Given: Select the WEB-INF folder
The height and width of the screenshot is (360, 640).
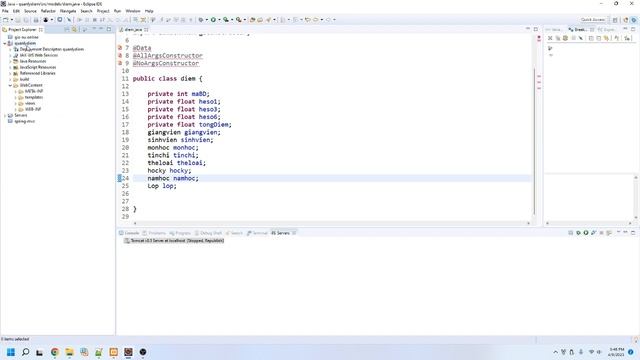Looking at the screenshot, I should (x=33, y=109).
